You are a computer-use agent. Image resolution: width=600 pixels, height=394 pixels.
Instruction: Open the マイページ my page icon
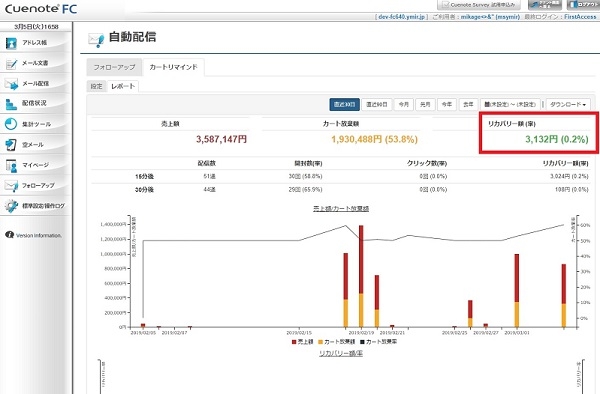pyautogui.click(x=11, y=165)
